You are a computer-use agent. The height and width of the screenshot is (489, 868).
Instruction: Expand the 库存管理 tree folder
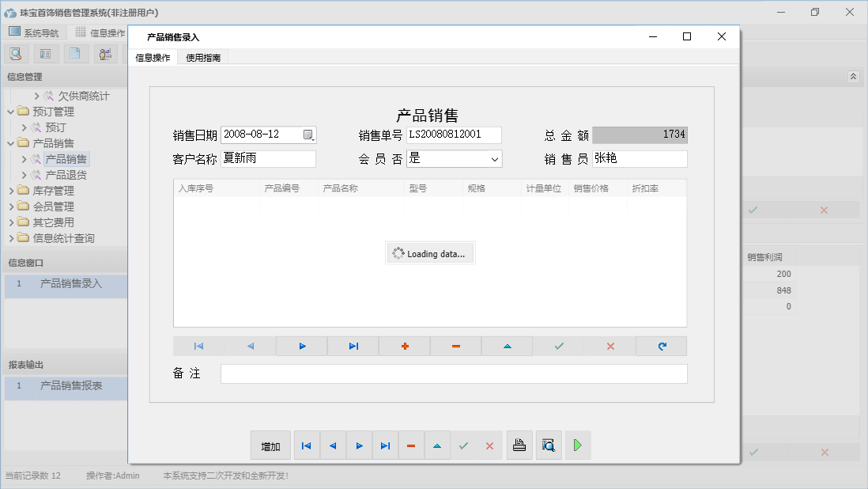(11, 191)
